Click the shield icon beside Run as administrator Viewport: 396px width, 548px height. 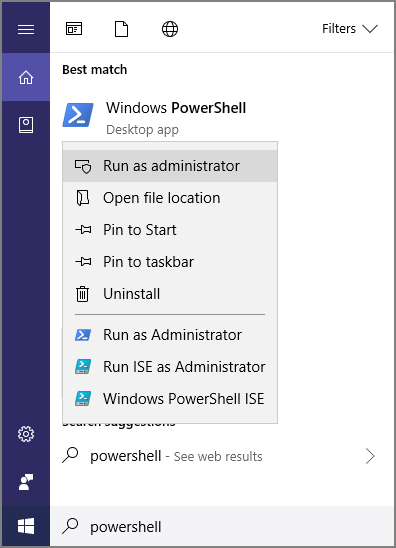pyautogui.click(x=83, y=166)
